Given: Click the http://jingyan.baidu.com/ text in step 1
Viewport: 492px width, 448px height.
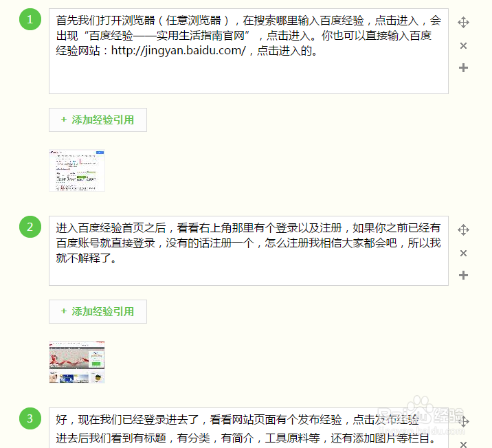Looking at the screenshot, I should [x=179, y=51].
